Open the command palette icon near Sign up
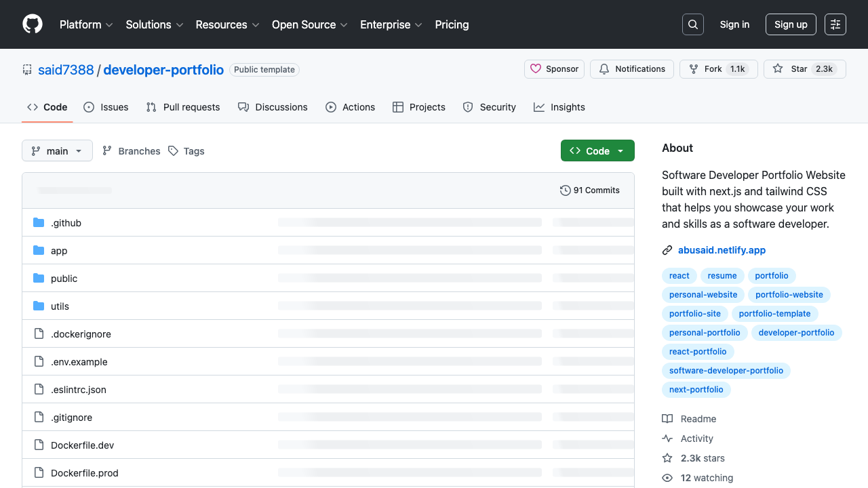The height and width of the screenshot is (488, 868). (x=835, y=24)
